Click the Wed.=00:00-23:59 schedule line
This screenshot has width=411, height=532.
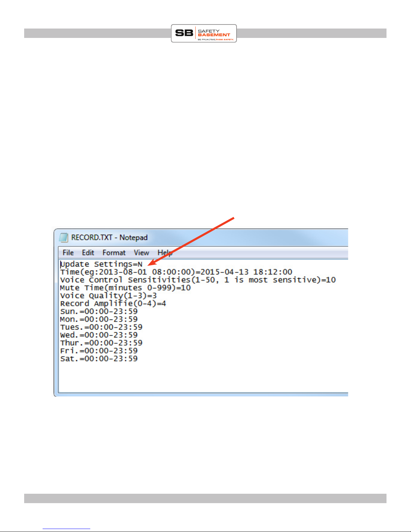coord(99,335)
